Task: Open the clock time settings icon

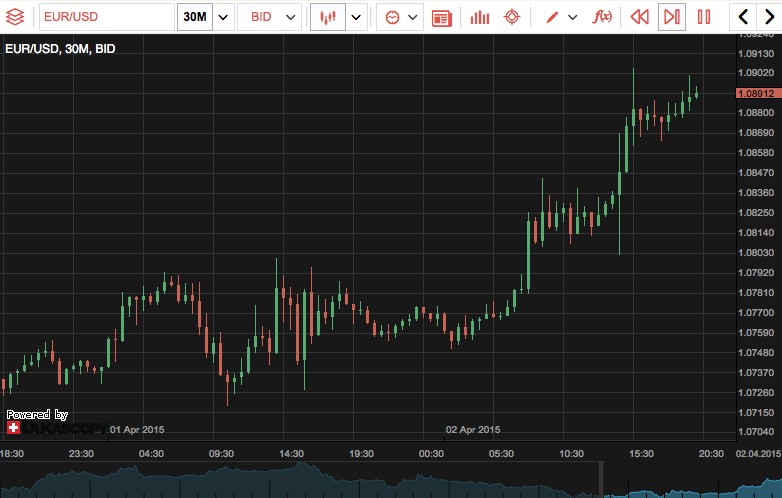Action: tap(392, 17)
